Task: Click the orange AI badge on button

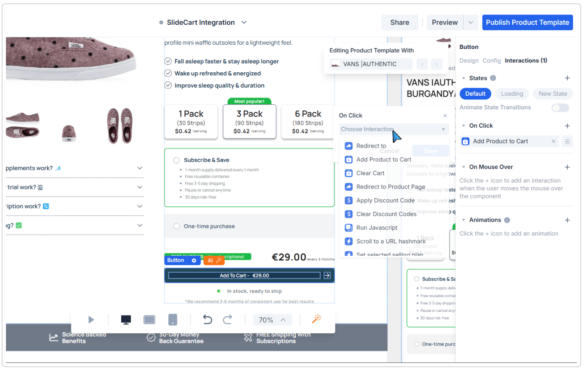Action: (x=214, y=260)
